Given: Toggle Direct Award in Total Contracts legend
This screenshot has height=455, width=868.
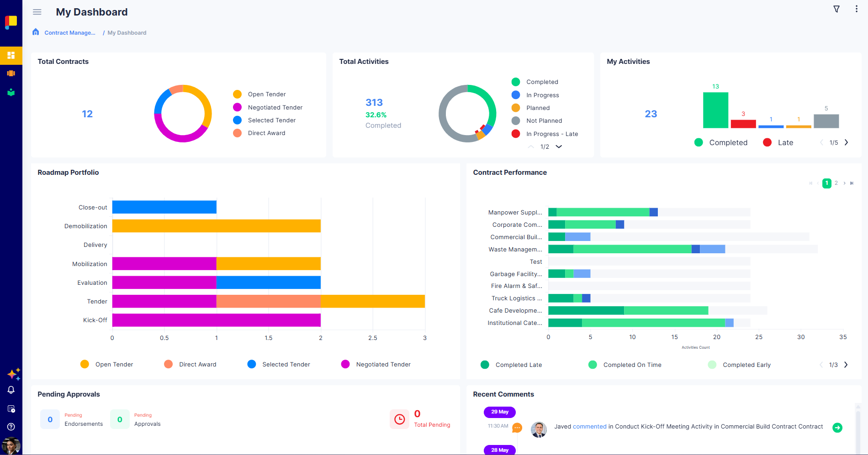Looking at the screenshot, I should point(259,133).
